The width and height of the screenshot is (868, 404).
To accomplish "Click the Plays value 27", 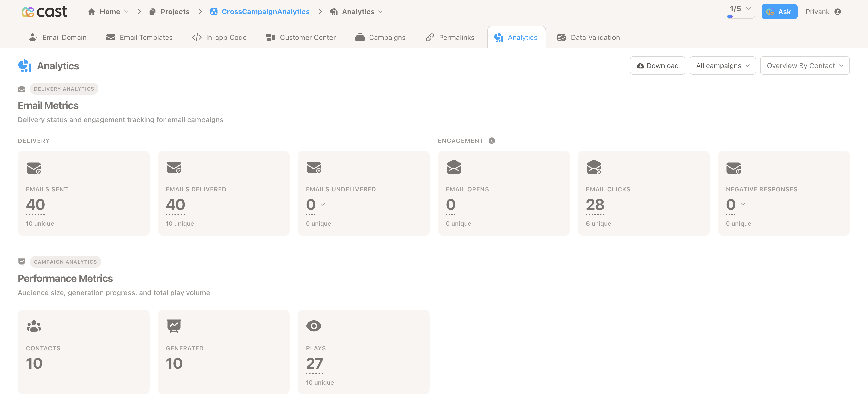I will pos(314,364).
